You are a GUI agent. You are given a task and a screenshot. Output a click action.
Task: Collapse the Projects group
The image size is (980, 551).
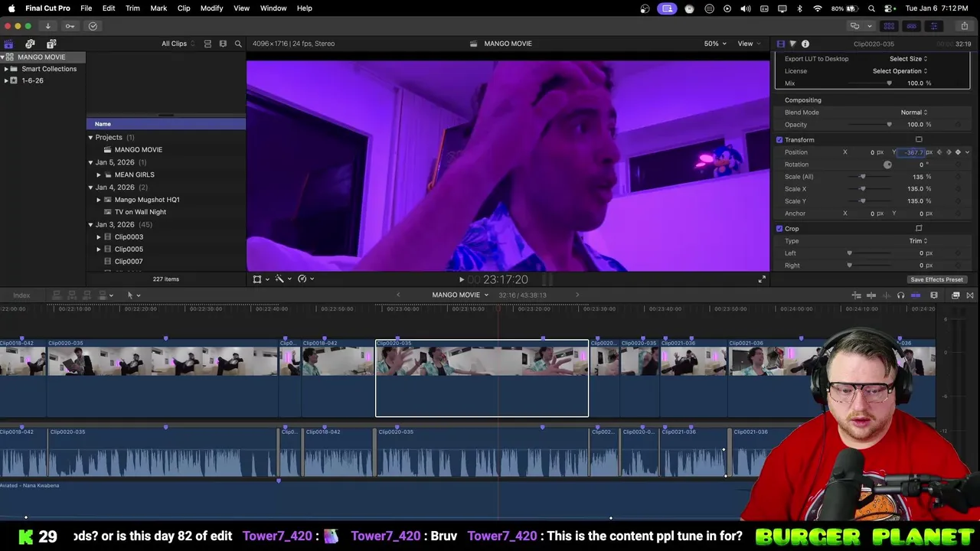pyautogui.click(x=90, y=138)
